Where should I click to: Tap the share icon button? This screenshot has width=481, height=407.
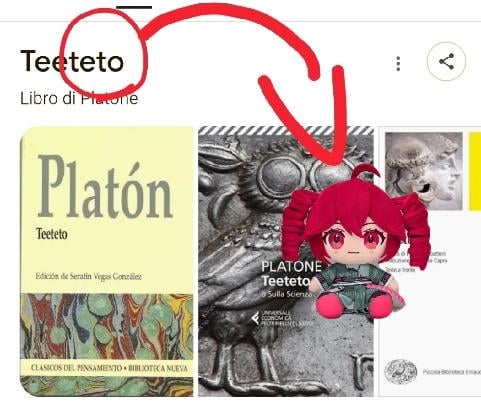[x=446, y=62]
